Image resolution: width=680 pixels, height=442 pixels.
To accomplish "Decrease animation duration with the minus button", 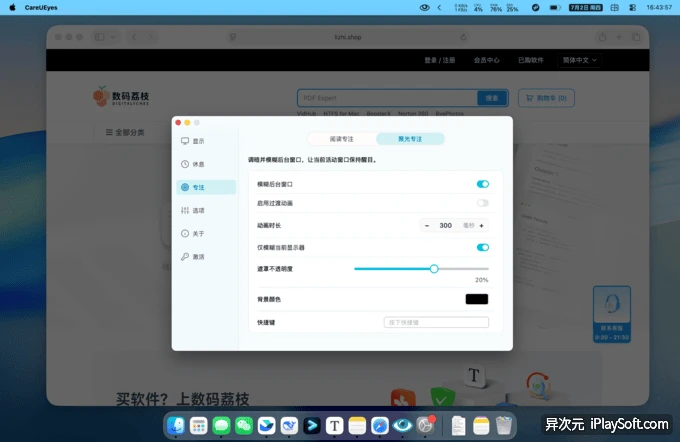I will [427, 226].
